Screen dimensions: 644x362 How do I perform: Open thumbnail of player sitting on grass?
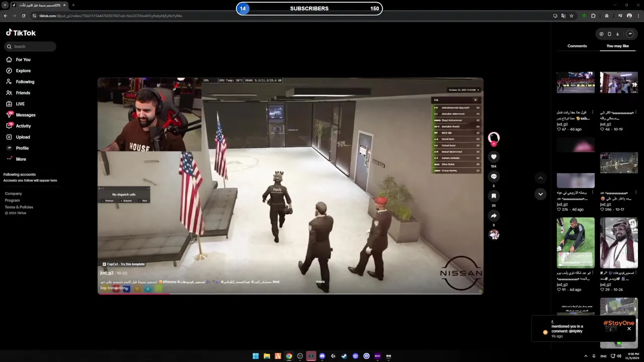[x=576, y=243]
